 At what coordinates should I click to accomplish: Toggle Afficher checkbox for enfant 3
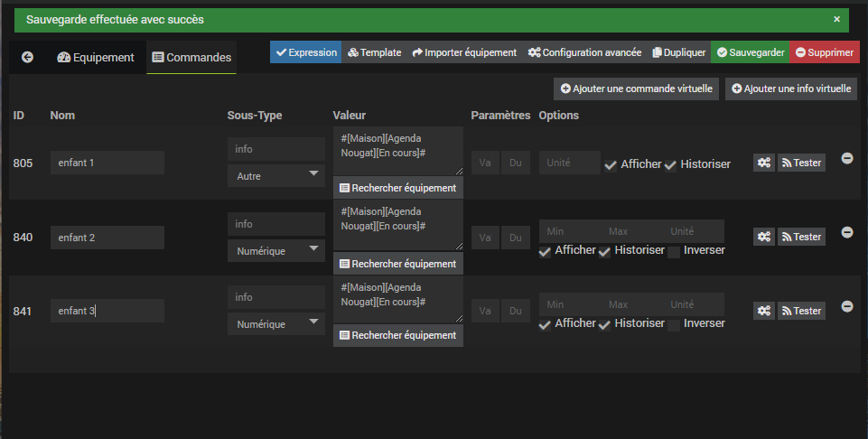[545, 325]
